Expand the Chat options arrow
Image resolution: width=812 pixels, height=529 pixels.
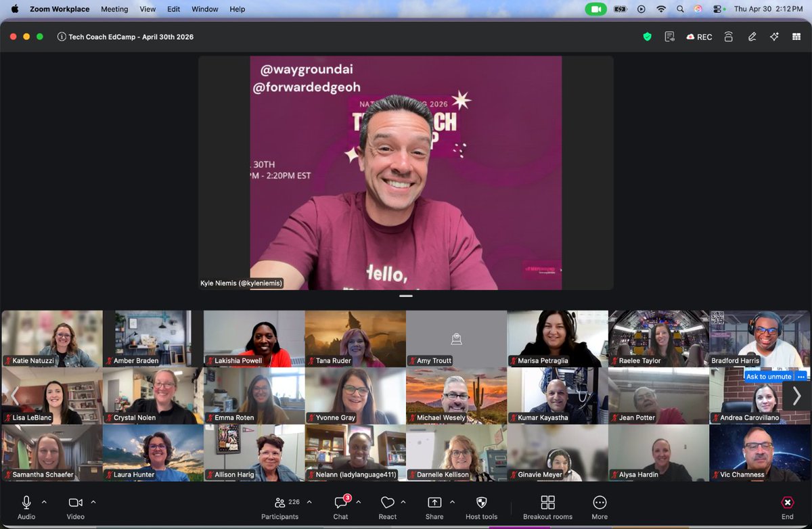point(358,502)
